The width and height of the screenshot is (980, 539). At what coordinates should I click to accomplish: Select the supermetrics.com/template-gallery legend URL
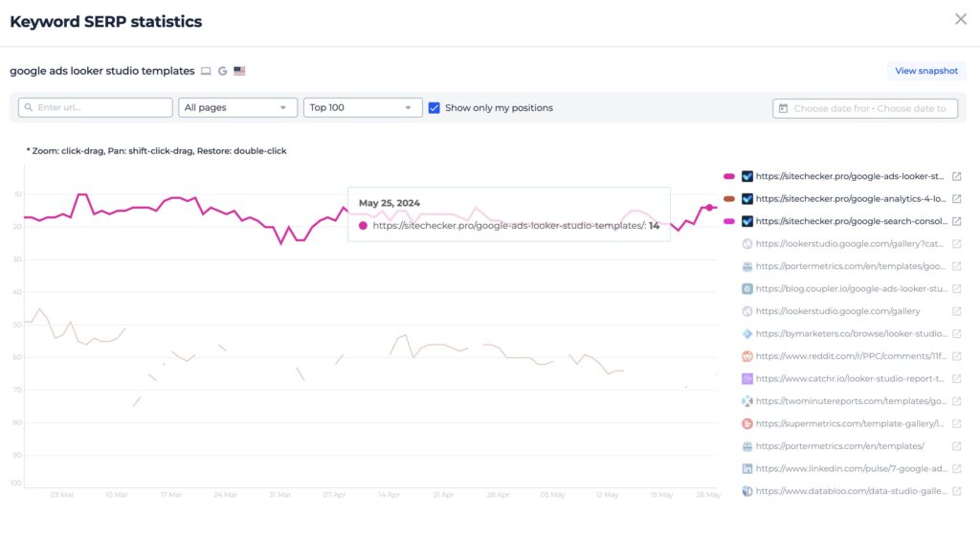pos(850,424)
